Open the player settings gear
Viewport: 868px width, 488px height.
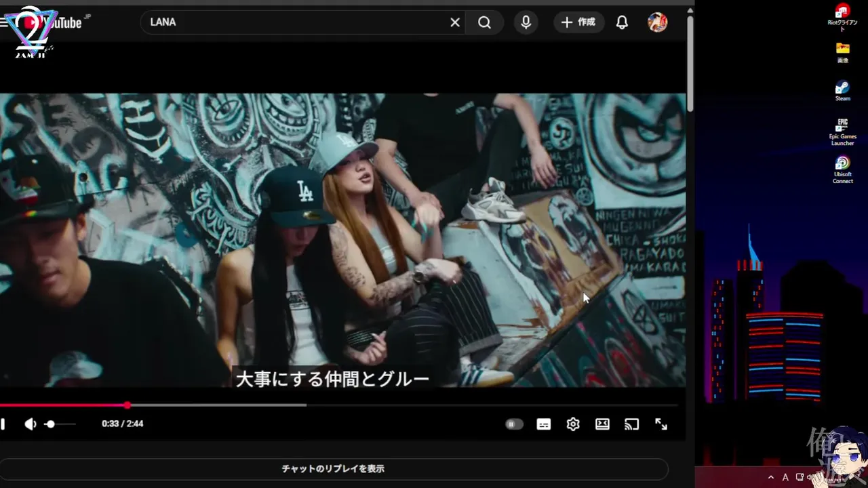(573, 424)
